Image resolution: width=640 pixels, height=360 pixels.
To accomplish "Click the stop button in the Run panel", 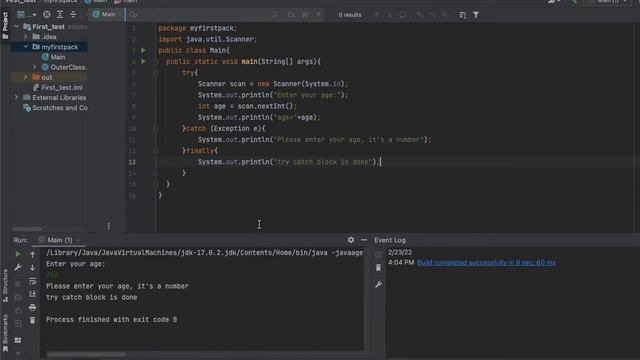I will tap(18, 283).
